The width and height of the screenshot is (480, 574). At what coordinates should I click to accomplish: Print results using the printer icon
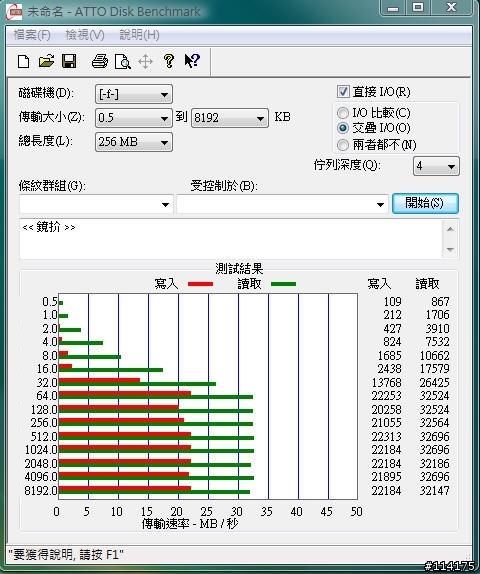click(x=100, y=62)
